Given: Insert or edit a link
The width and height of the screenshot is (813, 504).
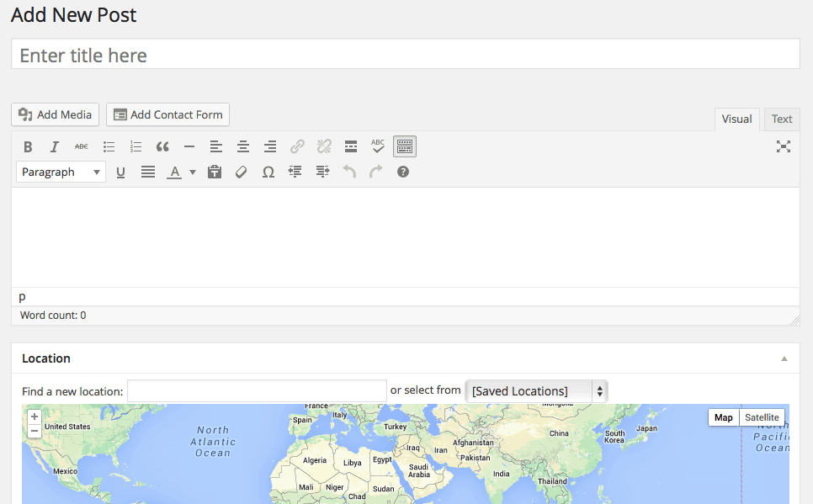Looking at the screenshot, I should click(x=297, y=146).
